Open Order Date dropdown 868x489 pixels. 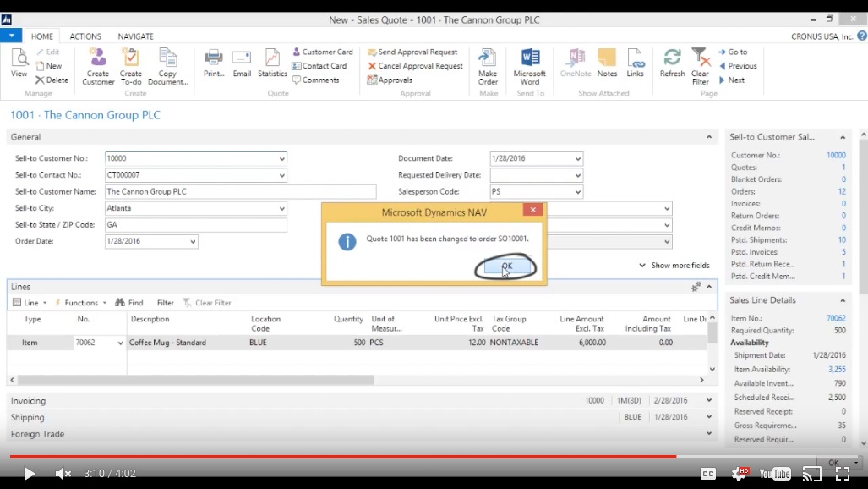coord(193,242)
